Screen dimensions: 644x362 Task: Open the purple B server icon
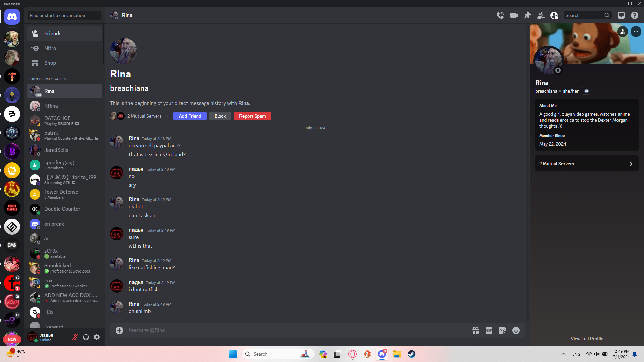(12, 152)
